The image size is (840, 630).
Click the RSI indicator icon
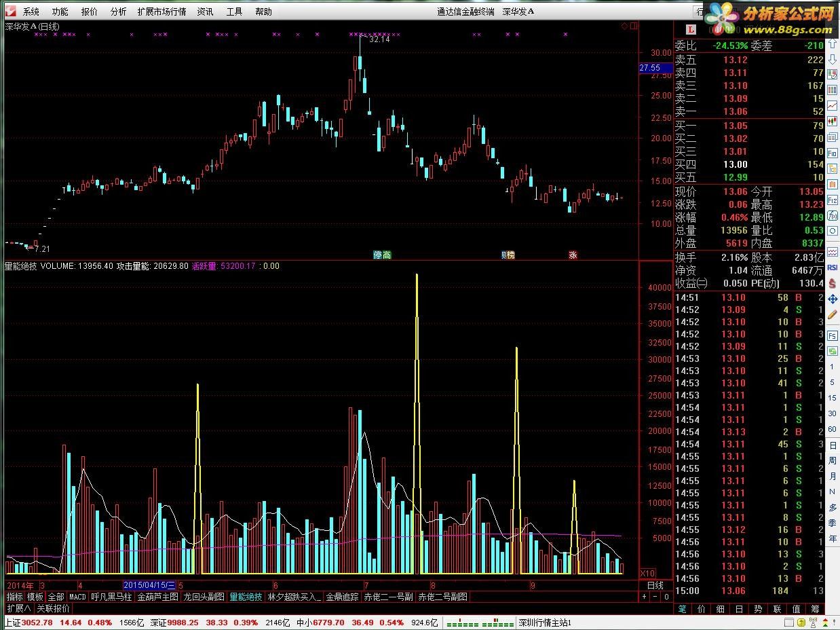[x=832, y=267]
